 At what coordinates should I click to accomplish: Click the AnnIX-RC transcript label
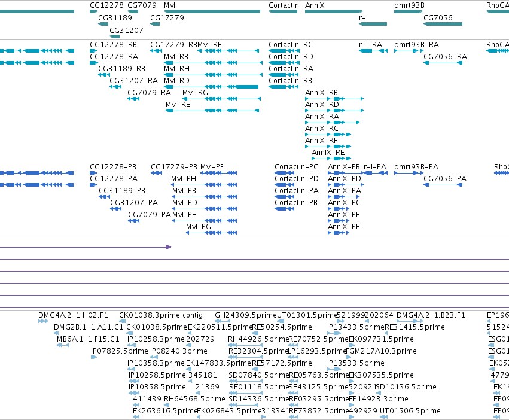tap(321, 129)
